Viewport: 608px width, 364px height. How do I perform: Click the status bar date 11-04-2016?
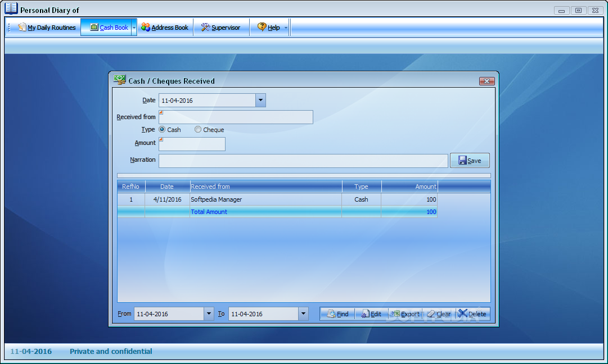[31, 351]
